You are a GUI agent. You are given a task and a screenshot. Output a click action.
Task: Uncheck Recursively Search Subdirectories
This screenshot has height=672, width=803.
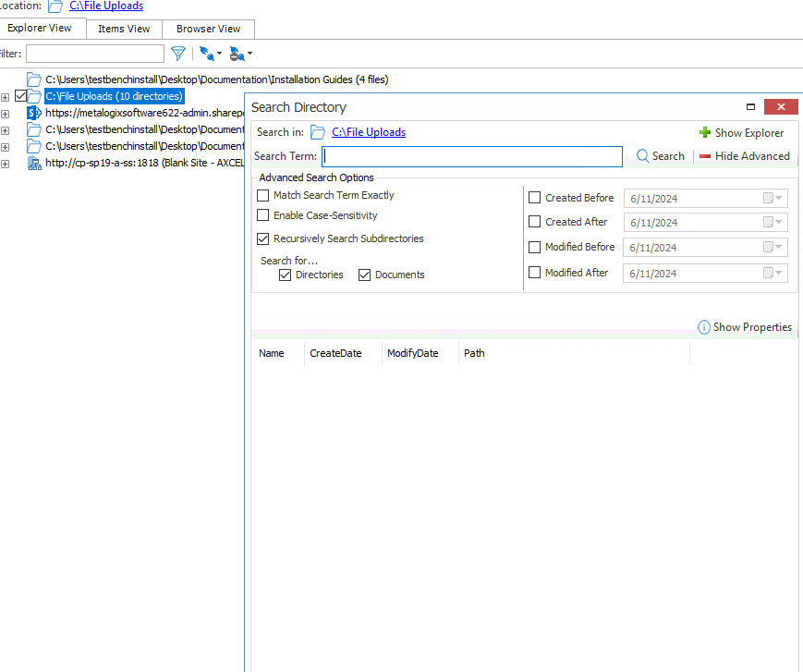(x=263, y=238)
